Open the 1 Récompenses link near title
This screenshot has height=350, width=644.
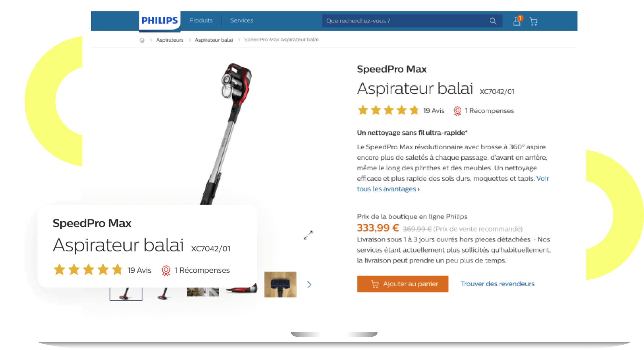(489, 111)
